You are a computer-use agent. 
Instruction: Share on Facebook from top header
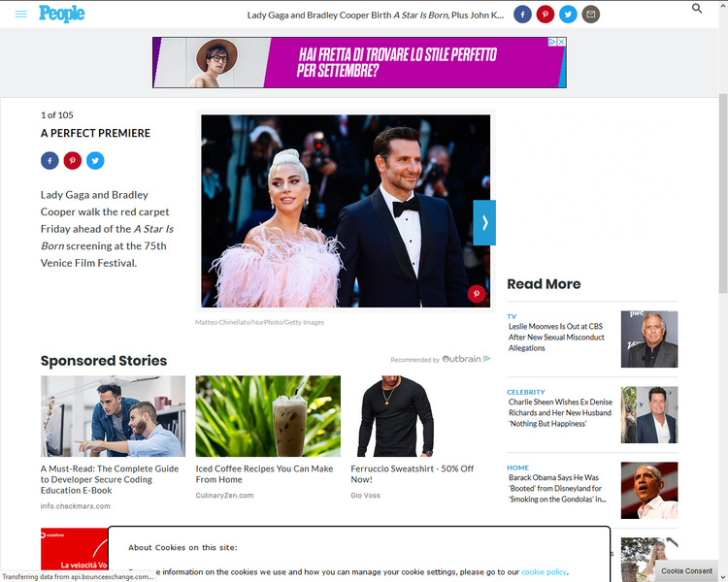tap(523, 15)
